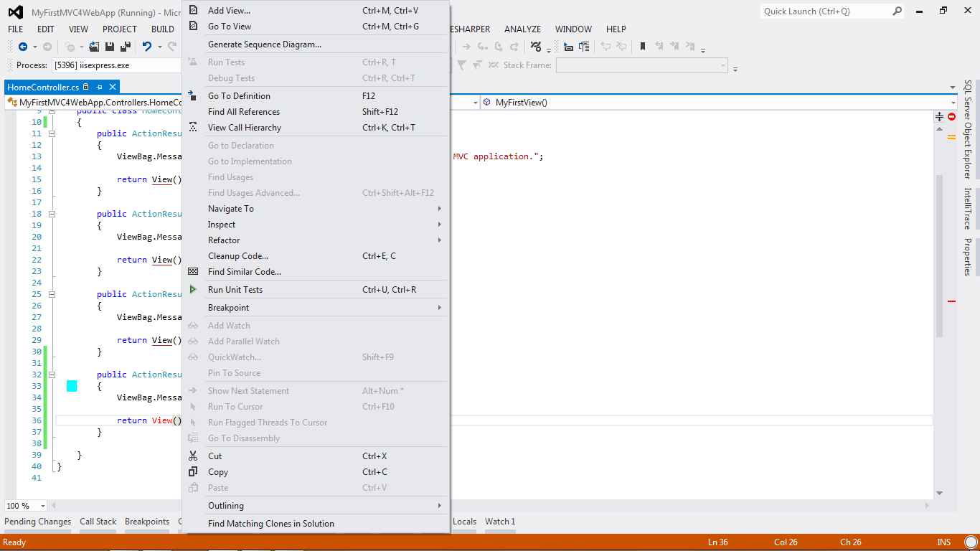Click the Save single-disk icon

[110, 47]
